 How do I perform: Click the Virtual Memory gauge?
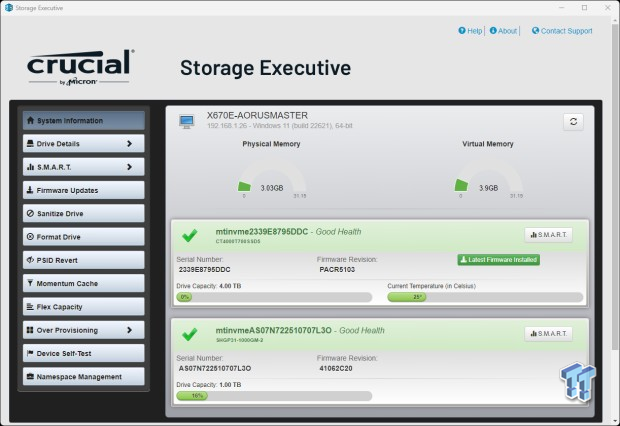pos(488,178)
